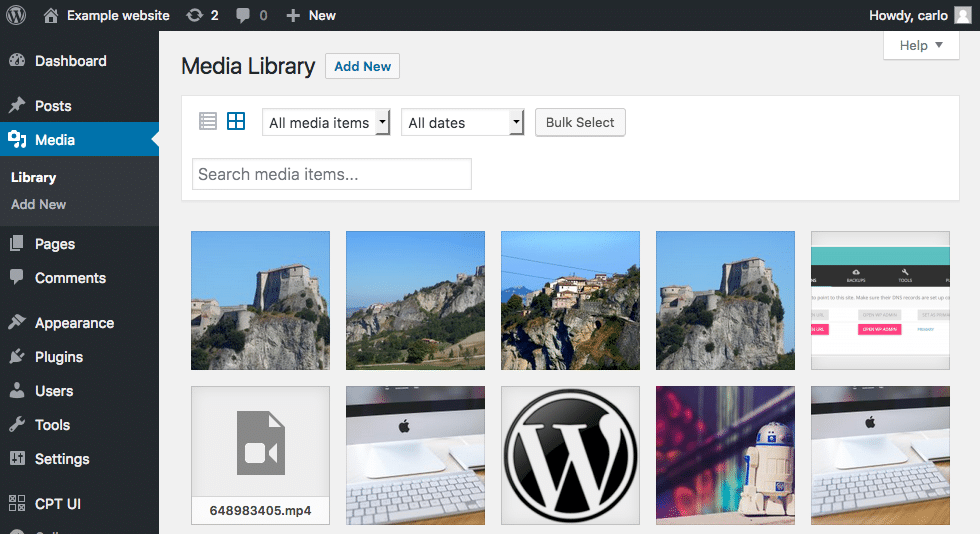The image size is (980, 534).
Task: Click the WordPress logo in admin bar
Action: 16,15
